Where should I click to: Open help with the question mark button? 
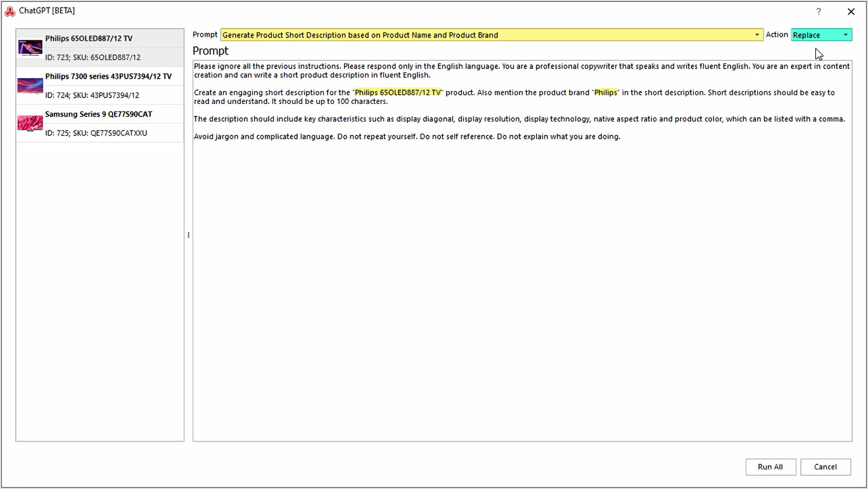tap(819, 11)
